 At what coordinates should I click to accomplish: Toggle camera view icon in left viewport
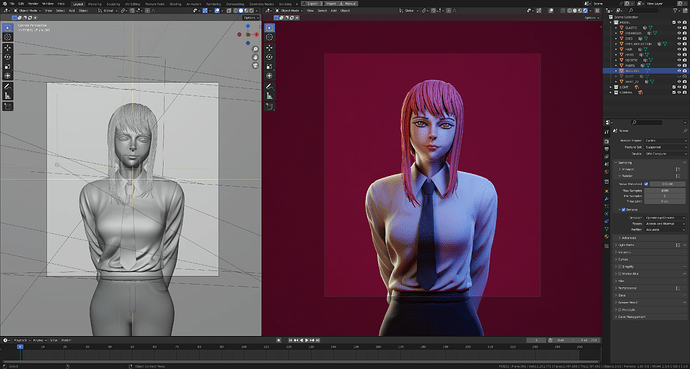click(x=255, y=65)
